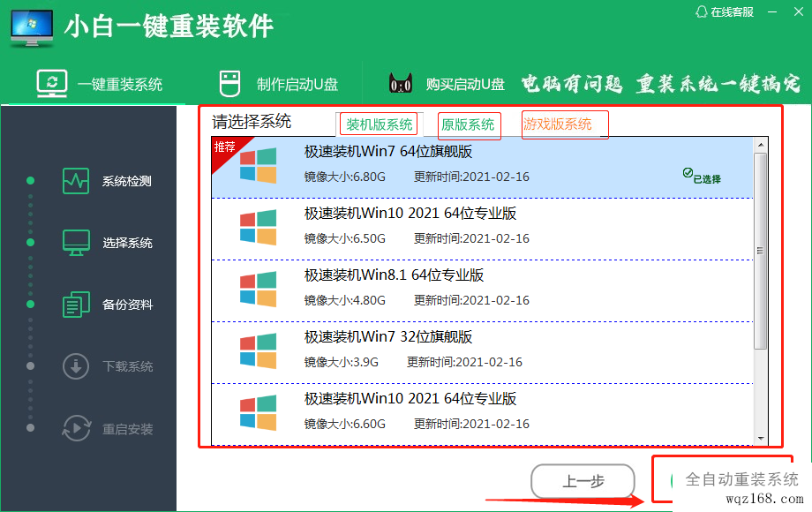Click the USB drive icon for 制作启动U盘
This screenshot has height=512, width=812.
[229, 84]
